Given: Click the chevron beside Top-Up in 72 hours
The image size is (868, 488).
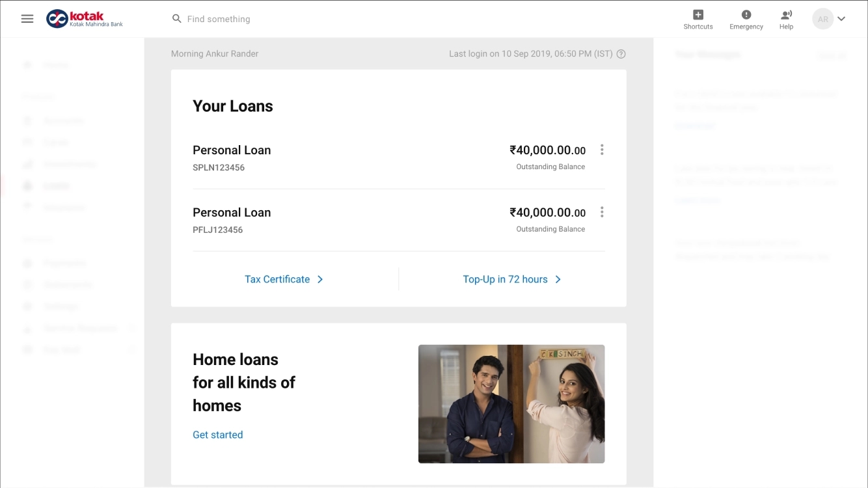Looking at the screenshot, I should tap(558, 278).
